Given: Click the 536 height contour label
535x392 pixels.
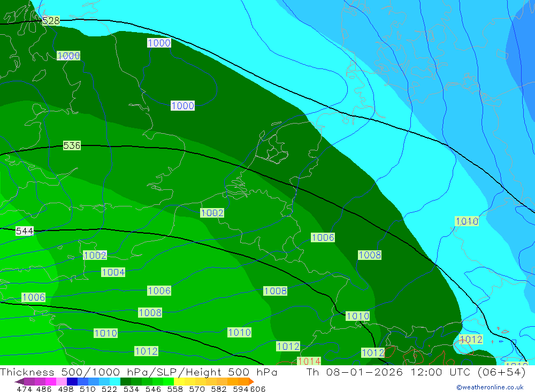Looking at the screenshot, I should click(x=72, y=145).
